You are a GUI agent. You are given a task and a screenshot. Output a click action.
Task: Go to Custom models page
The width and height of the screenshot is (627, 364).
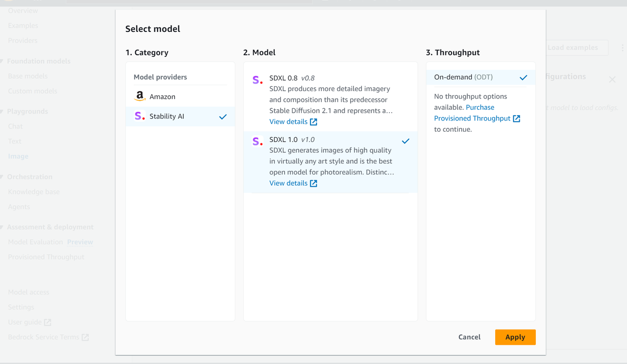point(32,91)
